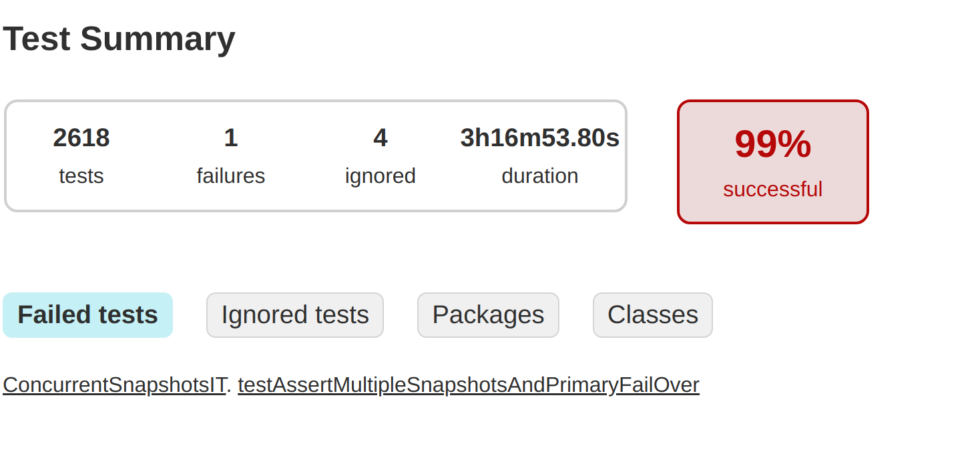Select the Classes tab
This screenshot has width=980, height=470.
[x=652, y=314]
